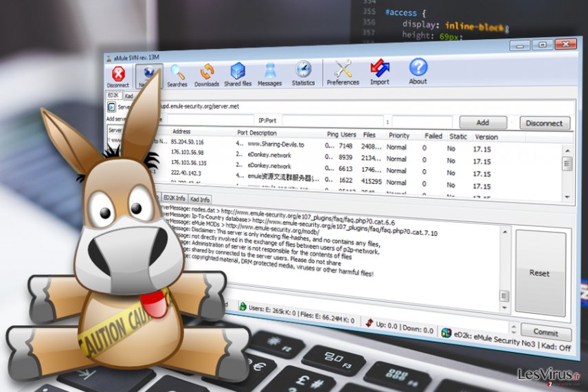Click the log scrollbar thumb
588x392 pixels.
(505, 296)
